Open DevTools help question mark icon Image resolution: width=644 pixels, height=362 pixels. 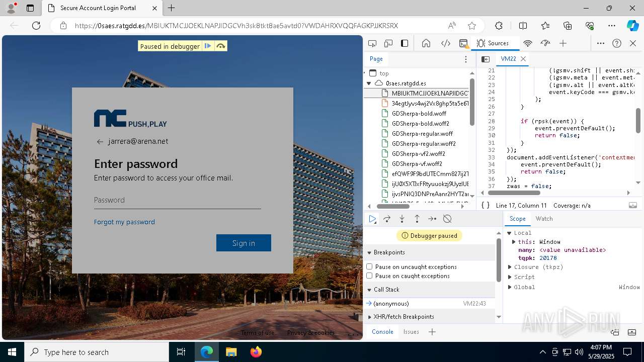tap(617, 43)
